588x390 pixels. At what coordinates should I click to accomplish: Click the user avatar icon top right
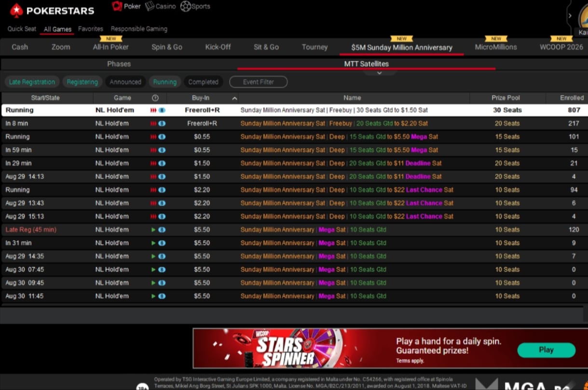(582, 16)
